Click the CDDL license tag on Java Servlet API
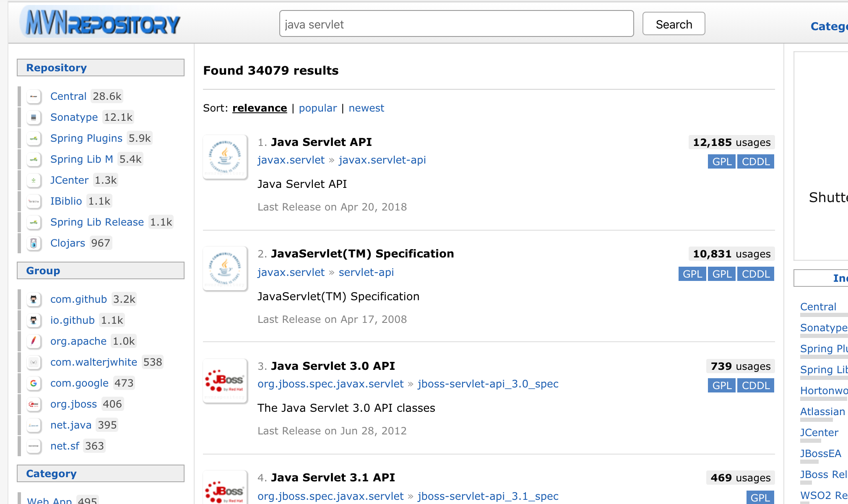Image resolution: width=848 pixels, height=504 pixels. click(x=755, y=162)
